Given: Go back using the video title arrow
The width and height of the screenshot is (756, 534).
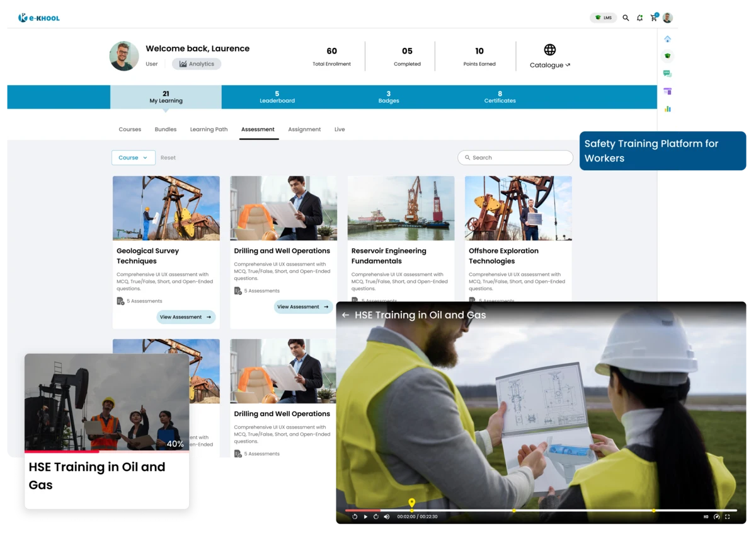Looking at the screenshot, I should tap(345, 315).
